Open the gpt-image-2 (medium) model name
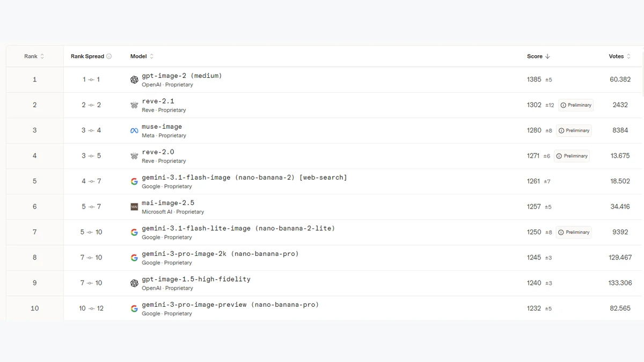Image resolution: width=644 pixels, height=362 pixels. tap(182, 76)
